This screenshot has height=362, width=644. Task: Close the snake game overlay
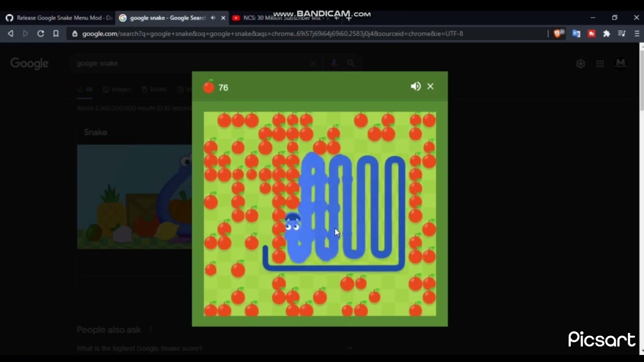[430, 86]
